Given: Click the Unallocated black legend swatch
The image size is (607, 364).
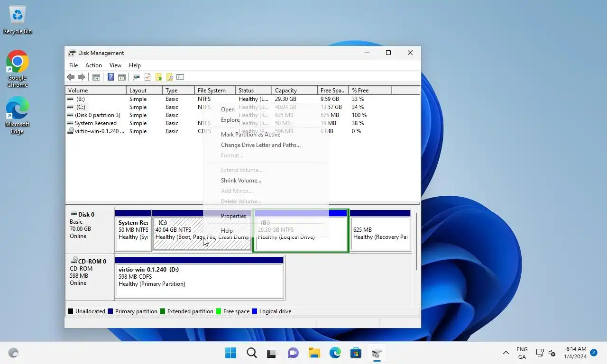Looking at the screenshot, I should pos(71,311).
